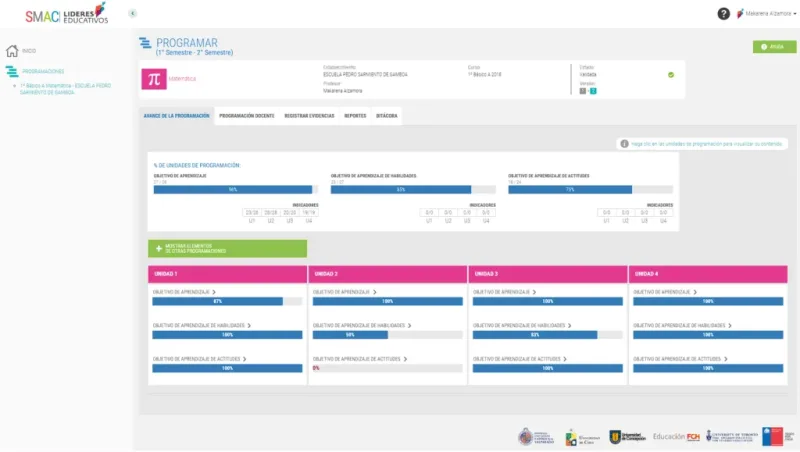Open the Unidad 1 header

click(228, 274)
